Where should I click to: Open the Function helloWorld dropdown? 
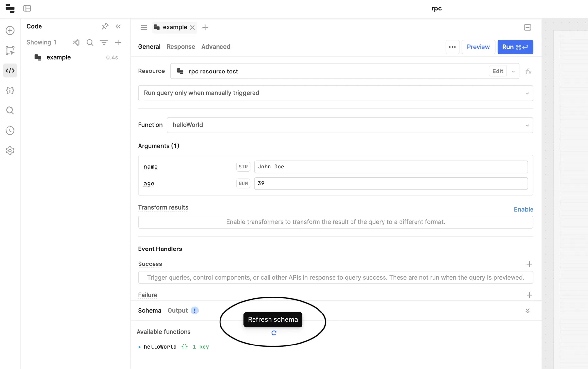[350, 125]
